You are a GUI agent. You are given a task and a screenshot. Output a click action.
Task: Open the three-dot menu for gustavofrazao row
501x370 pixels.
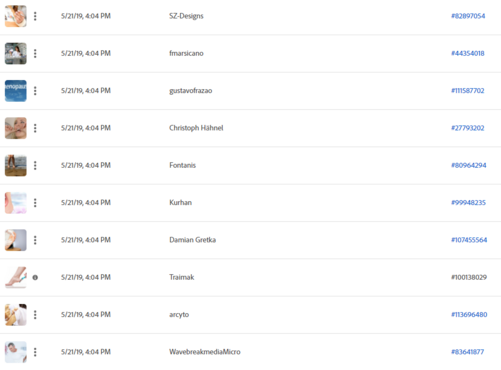coord(35,91)
